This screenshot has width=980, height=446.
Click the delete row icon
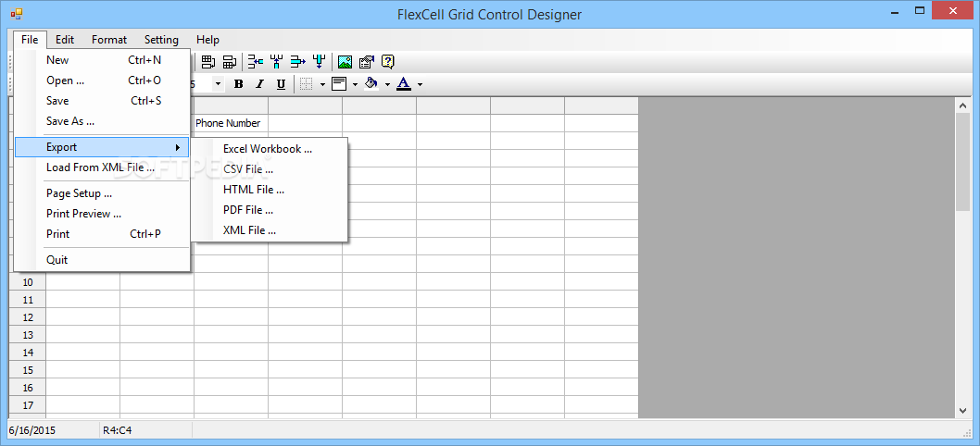coord(297,62)
